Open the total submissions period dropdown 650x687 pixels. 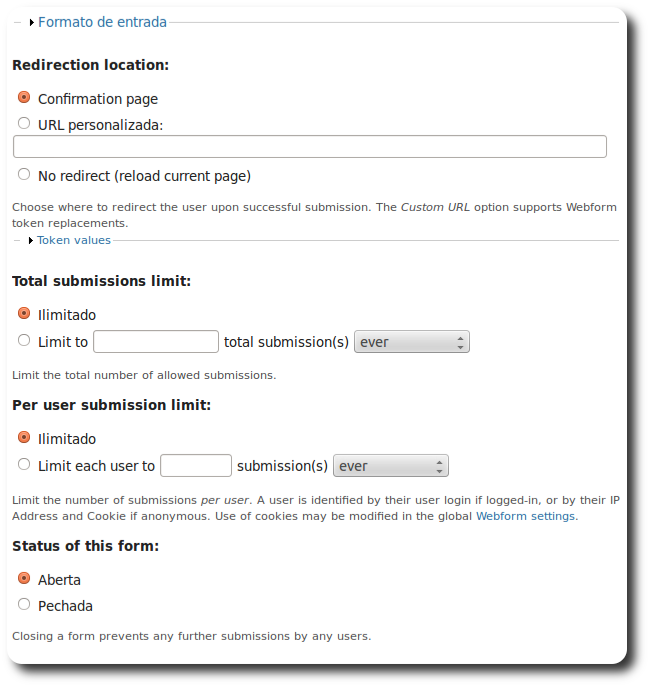point(412,342)
